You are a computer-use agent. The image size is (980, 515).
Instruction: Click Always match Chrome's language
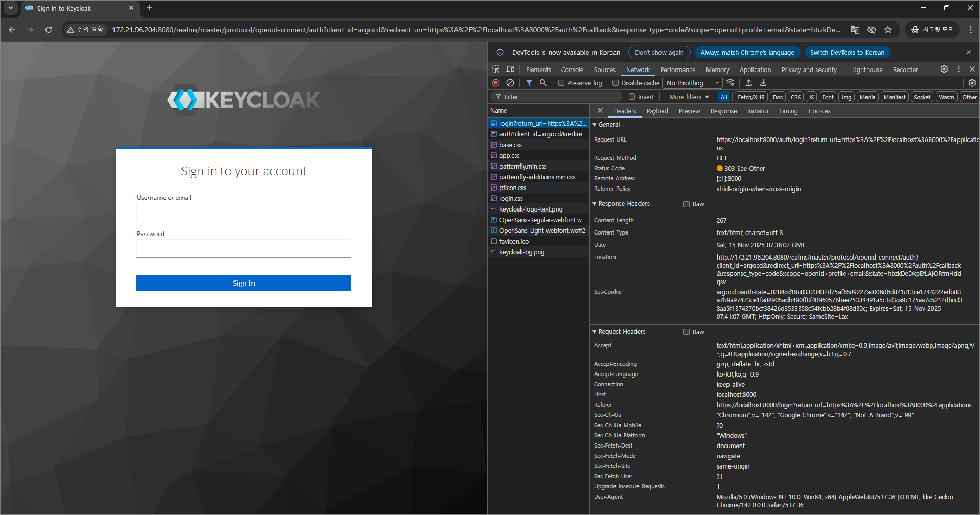(747, 52)
